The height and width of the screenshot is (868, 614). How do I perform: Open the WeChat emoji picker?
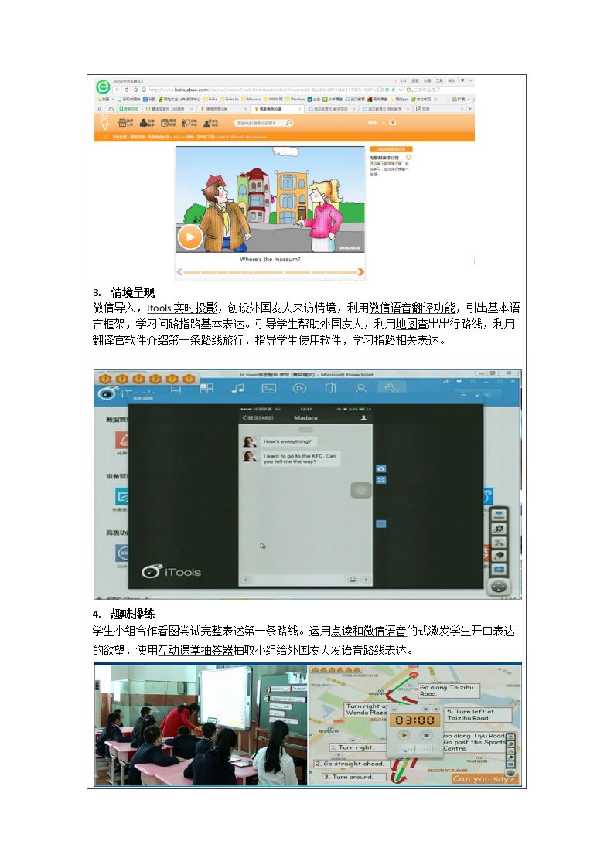click(352, 580)
